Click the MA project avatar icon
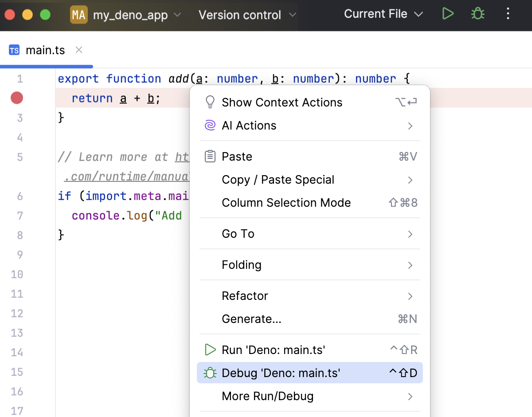This screenshot has height=417, width=532. coord(78,15)
